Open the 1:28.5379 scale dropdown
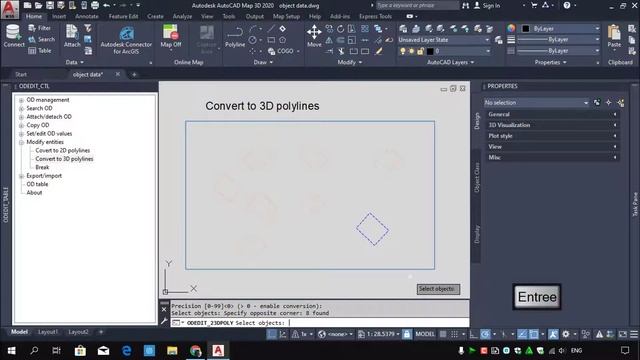 point(378,334)
